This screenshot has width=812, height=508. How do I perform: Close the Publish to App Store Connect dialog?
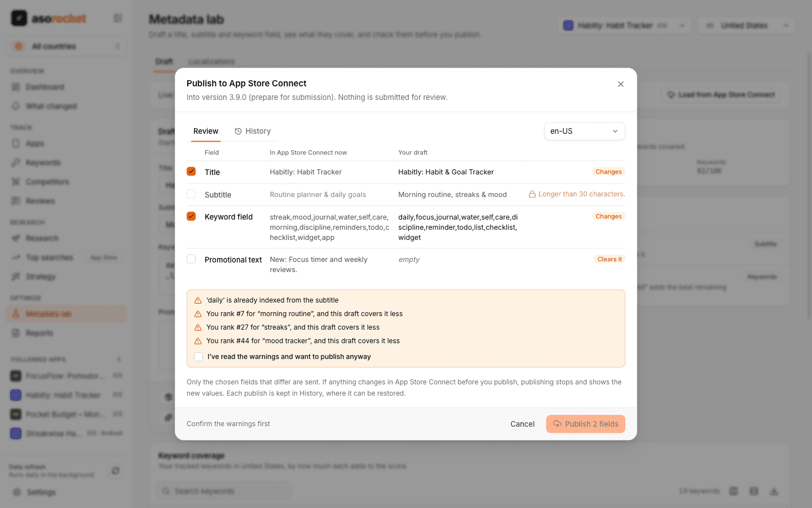pos(620,84)
